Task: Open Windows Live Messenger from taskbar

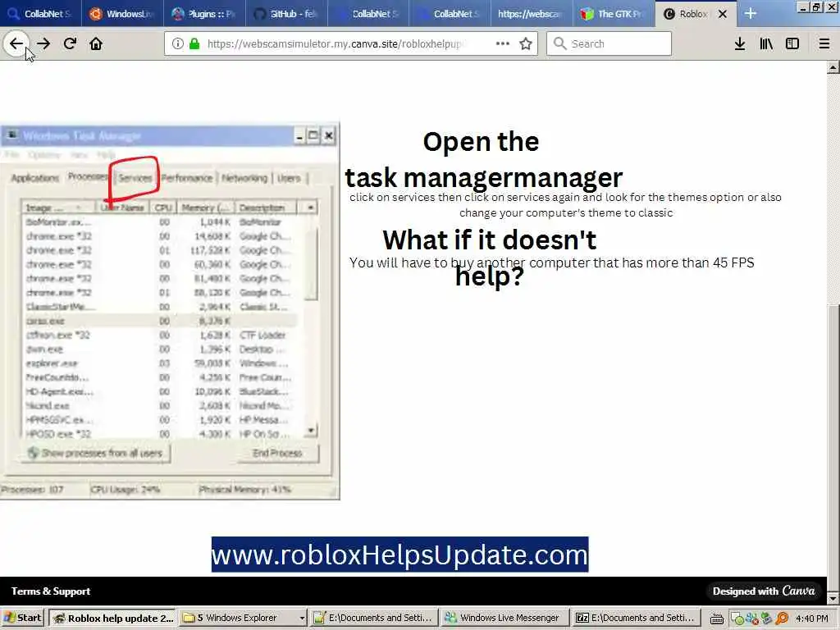Action: [x=504, y=619]
